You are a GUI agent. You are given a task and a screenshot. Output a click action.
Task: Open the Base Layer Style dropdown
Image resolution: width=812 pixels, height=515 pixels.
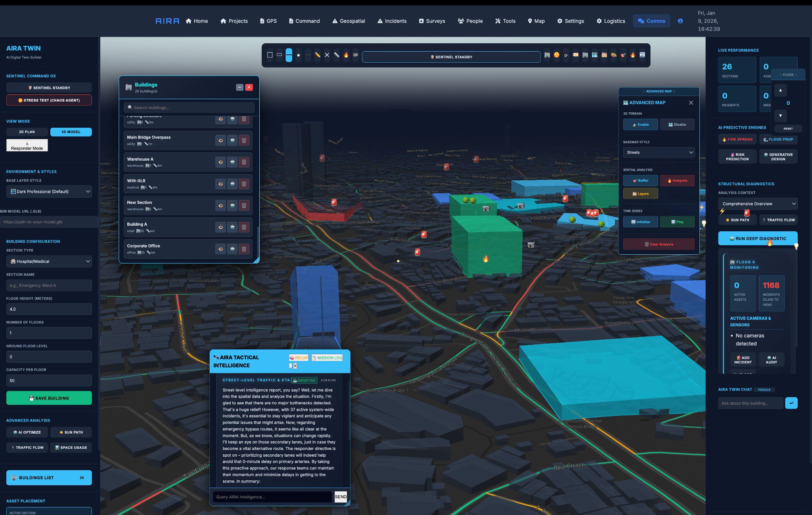click(x=49, y=191)
